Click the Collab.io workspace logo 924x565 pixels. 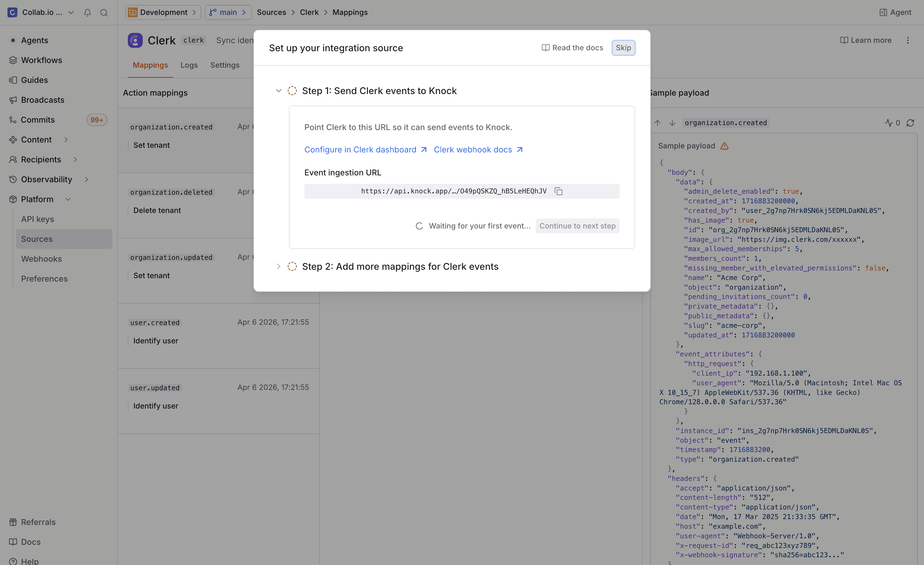(12, 12)
